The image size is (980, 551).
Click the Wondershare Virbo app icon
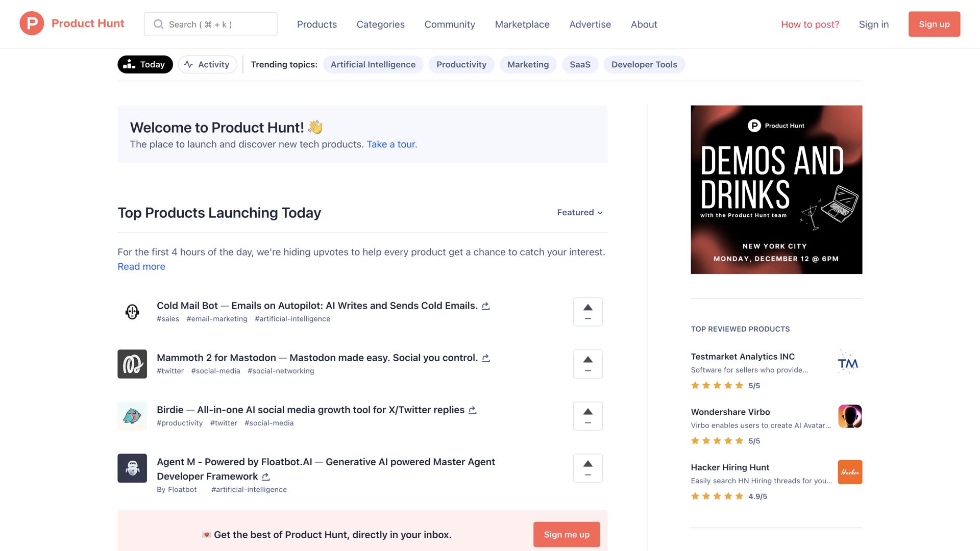849,416
